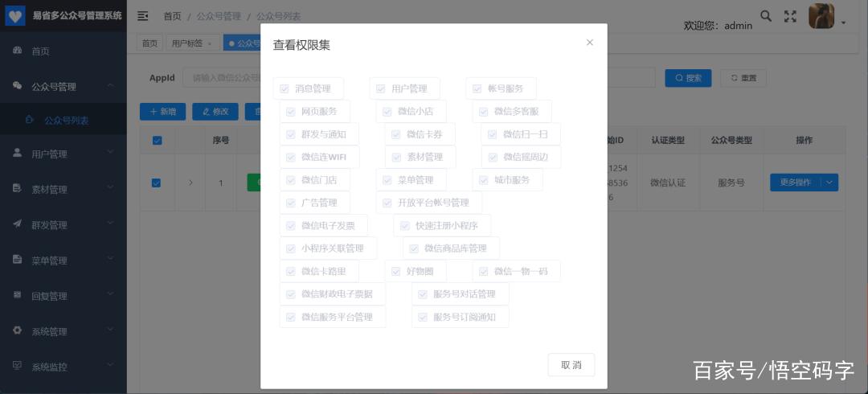Close the 用户标签 tab with its x
Viewport: 868px width, 394px height.
click(x=210, y=43)
